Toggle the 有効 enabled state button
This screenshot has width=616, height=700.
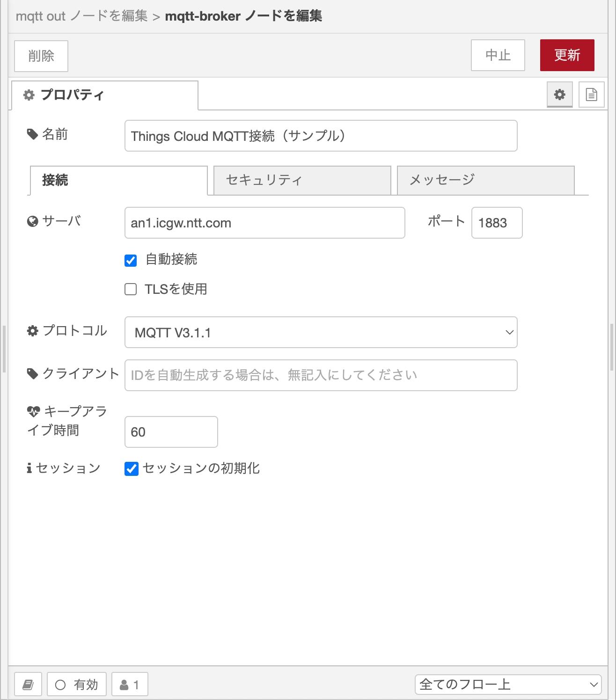(77, 685)
